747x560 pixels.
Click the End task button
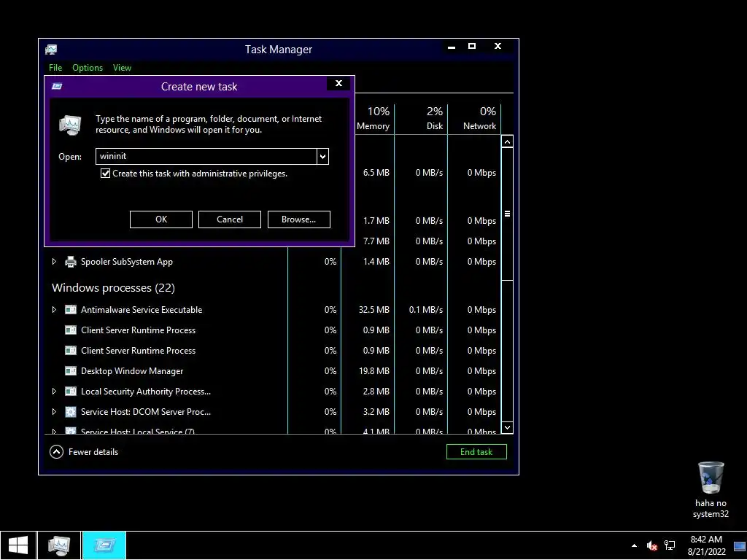pos(476,452)
